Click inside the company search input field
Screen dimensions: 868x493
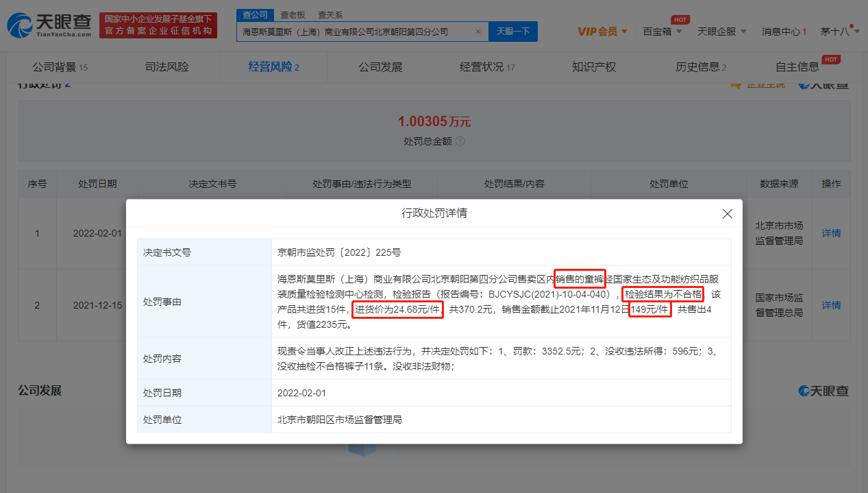pyautogui.click(x=356, y=31)
